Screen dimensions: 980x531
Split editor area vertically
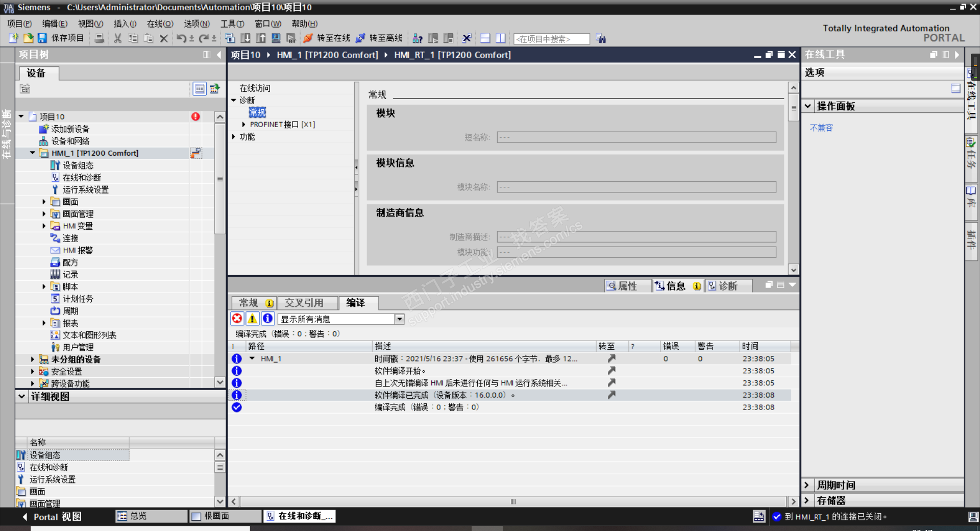pos(501,38)
